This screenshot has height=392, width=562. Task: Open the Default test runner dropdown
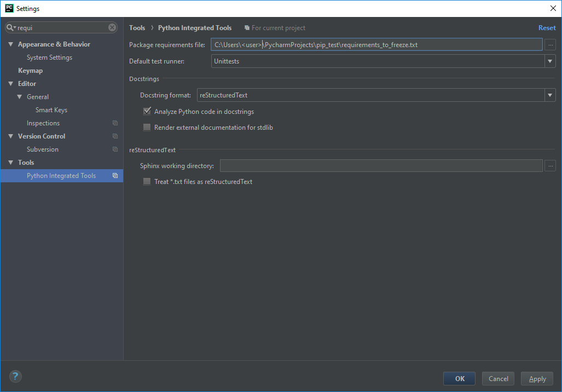[x=549, y=61]
